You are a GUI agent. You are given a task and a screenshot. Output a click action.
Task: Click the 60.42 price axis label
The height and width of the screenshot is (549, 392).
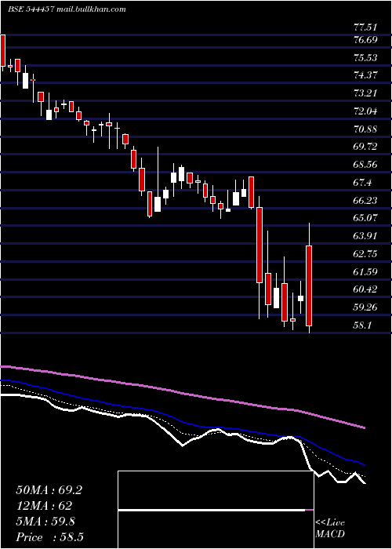point(365,289)
